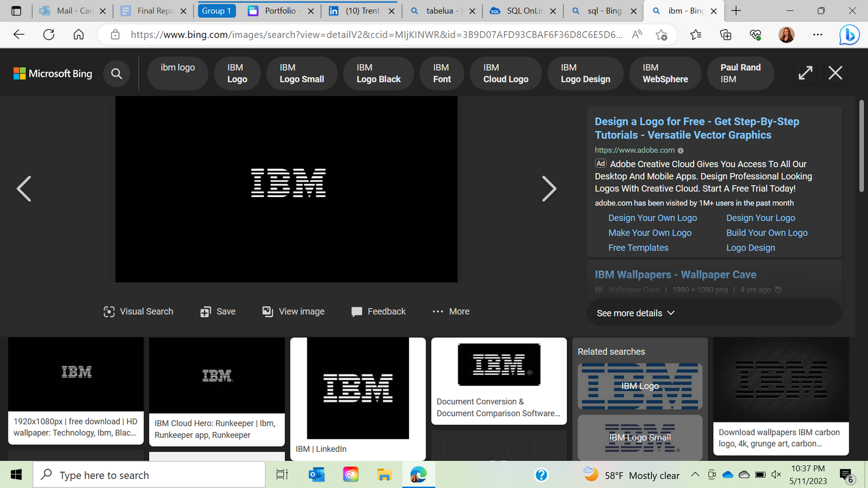Open the More options menu
Viewport: 868px width, 488px height.
click(451, 312)
